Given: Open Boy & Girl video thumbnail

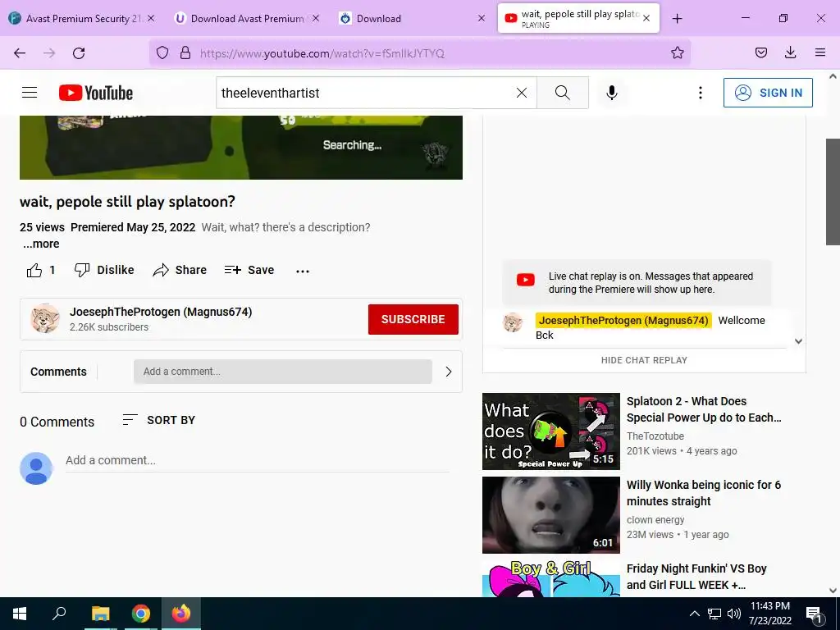Looking at the screenshot, I should [550, 578].
